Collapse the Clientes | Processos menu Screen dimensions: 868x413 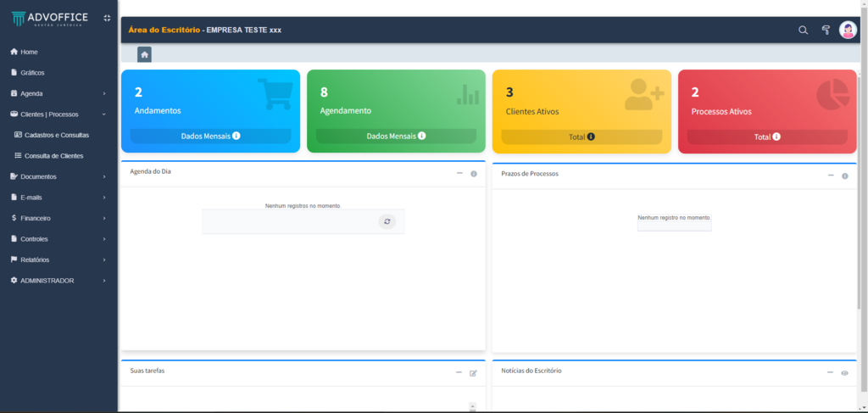click(x=58, y=114)
